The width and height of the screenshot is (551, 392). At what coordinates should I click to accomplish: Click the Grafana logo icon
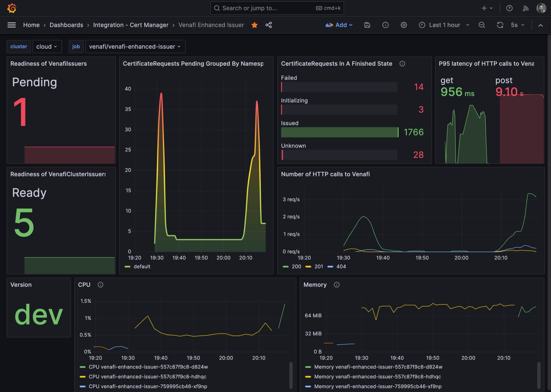click(11, 8)
